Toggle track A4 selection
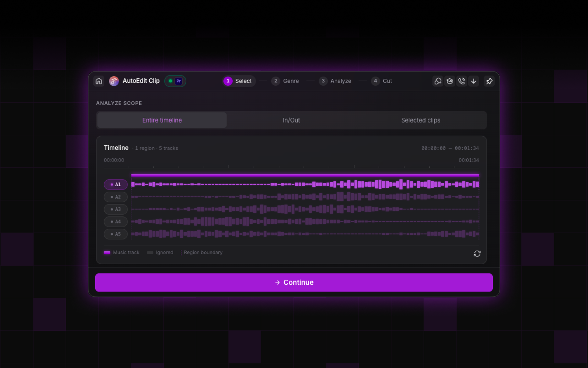The height and width of the screenshot is (368, 588). pos(116,222)
